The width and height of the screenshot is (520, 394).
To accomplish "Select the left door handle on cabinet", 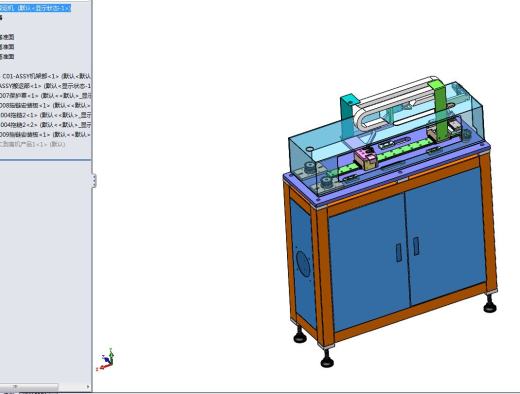I will click(x=399, y=252).
